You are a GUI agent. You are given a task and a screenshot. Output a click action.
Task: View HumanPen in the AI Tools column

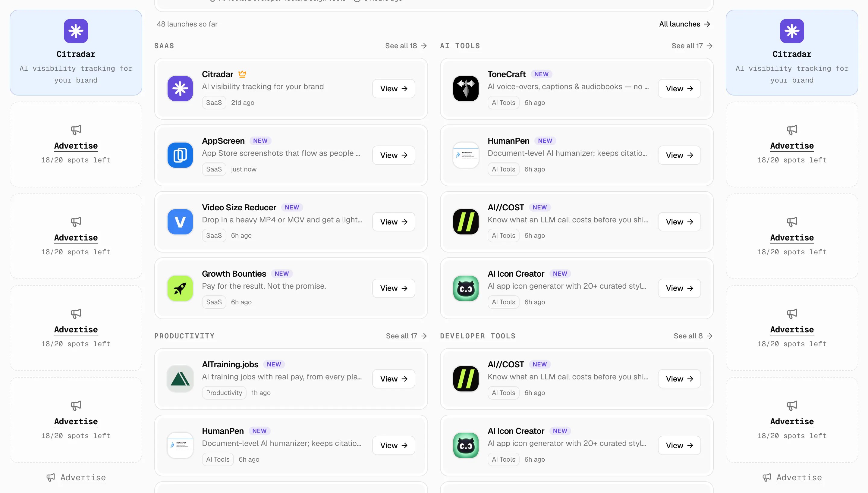[x=679, y=155]
